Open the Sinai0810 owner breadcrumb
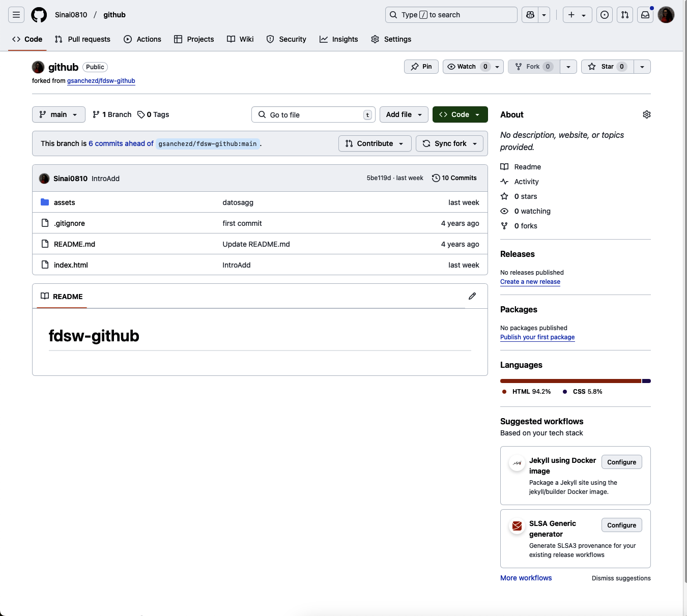 tap(71, 15)
